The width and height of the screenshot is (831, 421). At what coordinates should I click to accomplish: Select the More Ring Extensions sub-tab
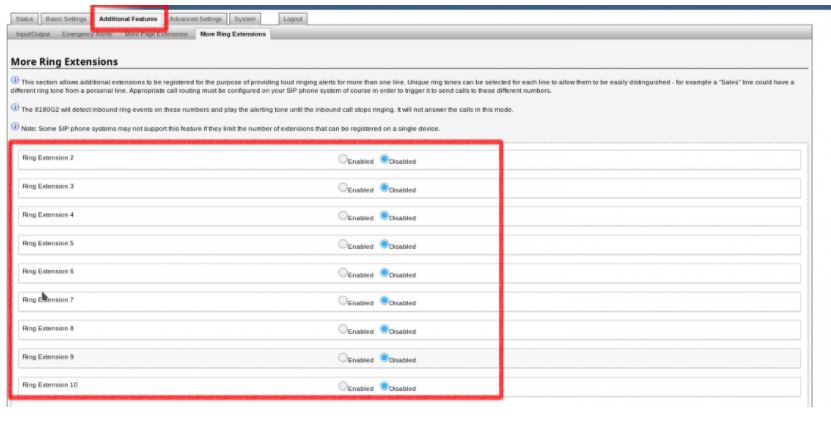tap(233, 35)
